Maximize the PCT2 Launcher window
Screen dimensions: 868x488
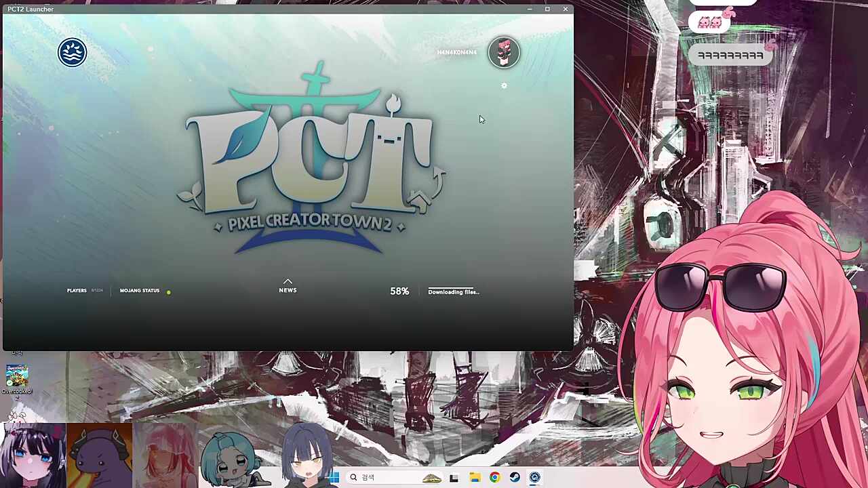pyautogui.click(x=547, y=9)
